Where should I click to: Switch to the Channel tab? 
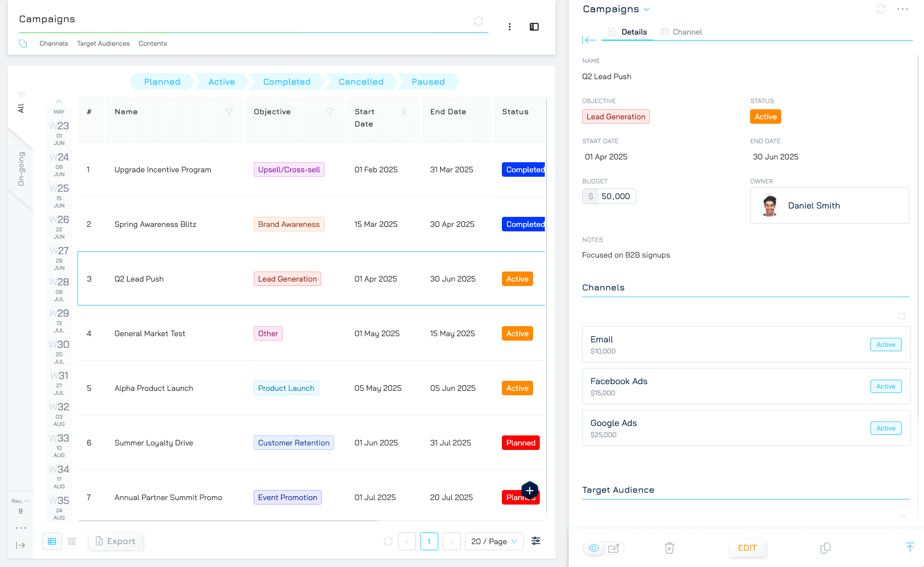(681, 32)
